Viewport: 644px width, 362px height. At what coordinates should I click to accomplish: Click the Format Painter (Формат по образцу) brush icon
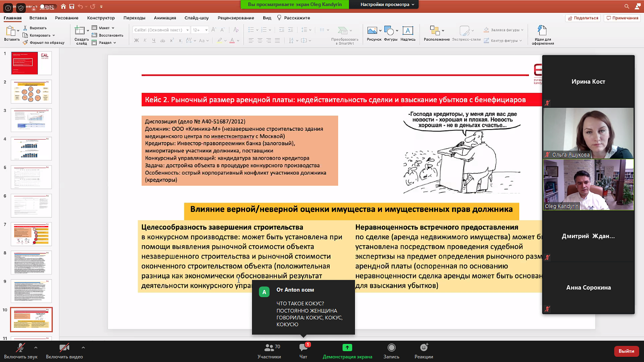click(25, 42)
